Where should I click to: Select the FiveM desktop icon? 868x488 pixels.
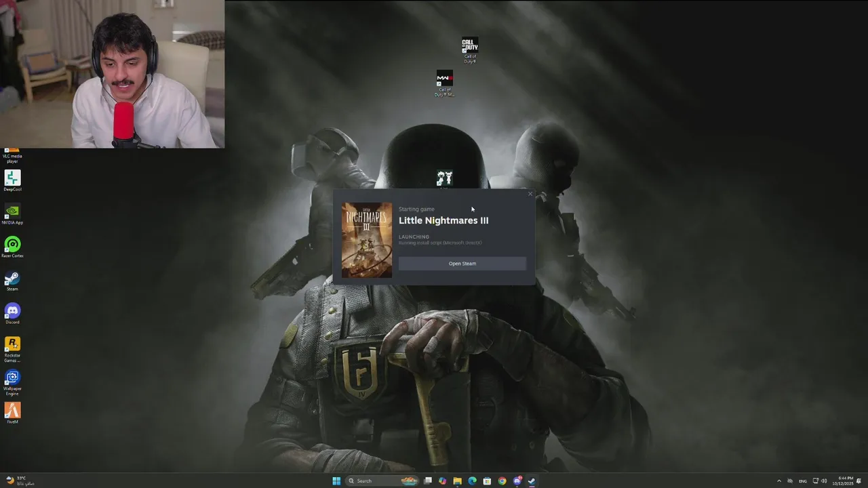pos(12,413)
